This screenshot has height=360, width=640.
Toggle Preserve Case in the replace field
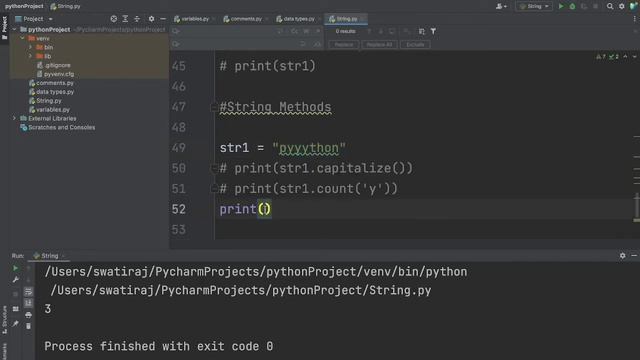317,44
